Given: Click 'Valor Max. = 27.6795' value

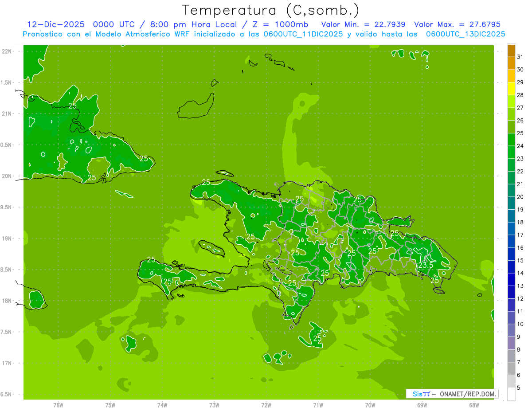Looking at the screenshot, I should click(457, 25).
